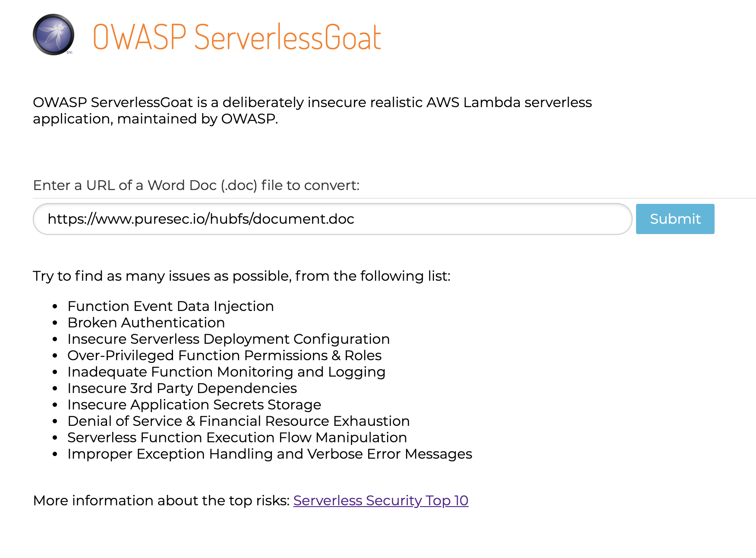Click Serverless Function Execution Flow Manipulation item
This screenshot has height=558, width=756.
[237, 438]
